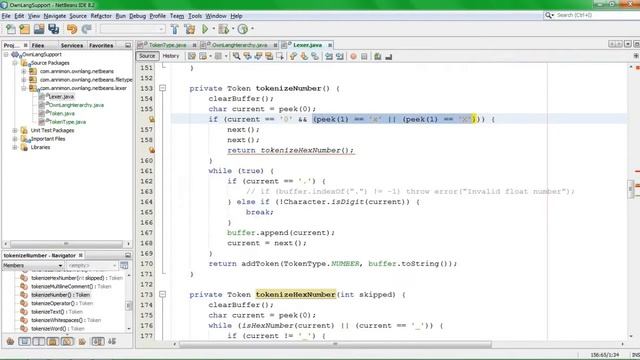Click the Comment icon in editor toolbar
The height and width of the screenshot is (360, 640).
(x=378, y=56)
